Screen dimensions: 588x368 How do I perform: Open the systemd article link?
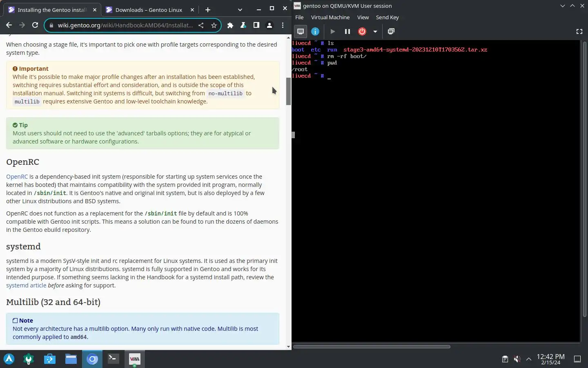26,285
